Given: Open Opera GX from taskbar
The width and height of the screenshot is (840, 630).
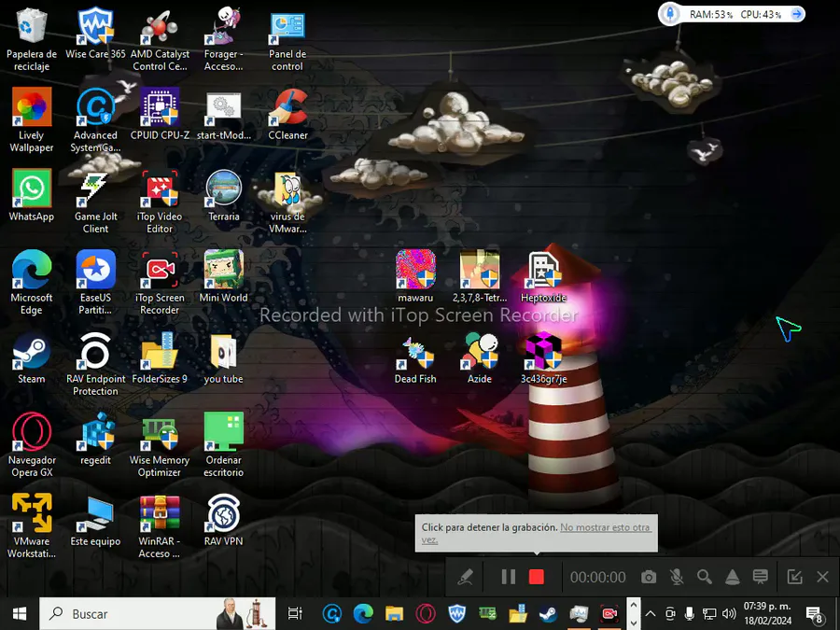Looking at the screenshot, I should (426, 614).
